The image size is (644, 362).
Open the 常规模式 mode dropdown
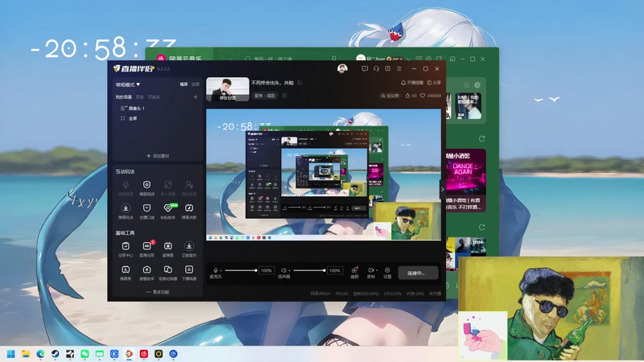coord(128,84)
